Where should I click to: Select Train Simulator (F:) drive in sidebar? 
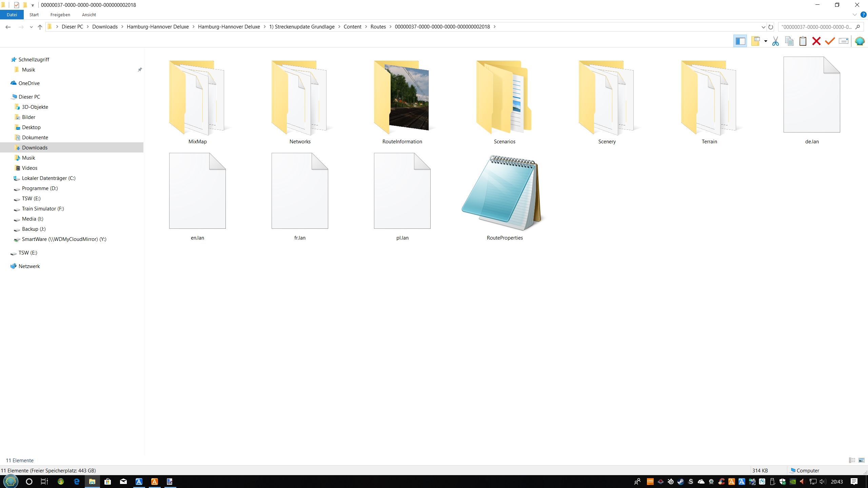43,209
